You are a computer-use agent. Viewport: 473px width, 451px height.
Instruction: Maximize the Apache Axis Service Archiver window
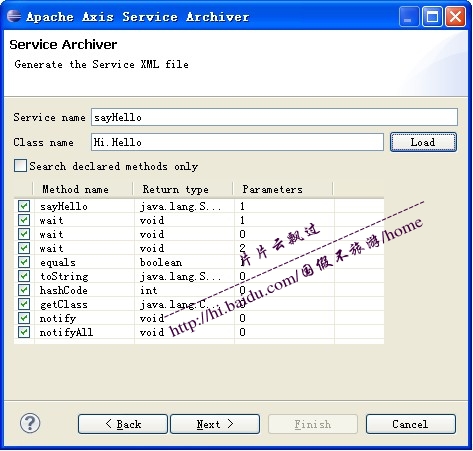tap(432, 16)
